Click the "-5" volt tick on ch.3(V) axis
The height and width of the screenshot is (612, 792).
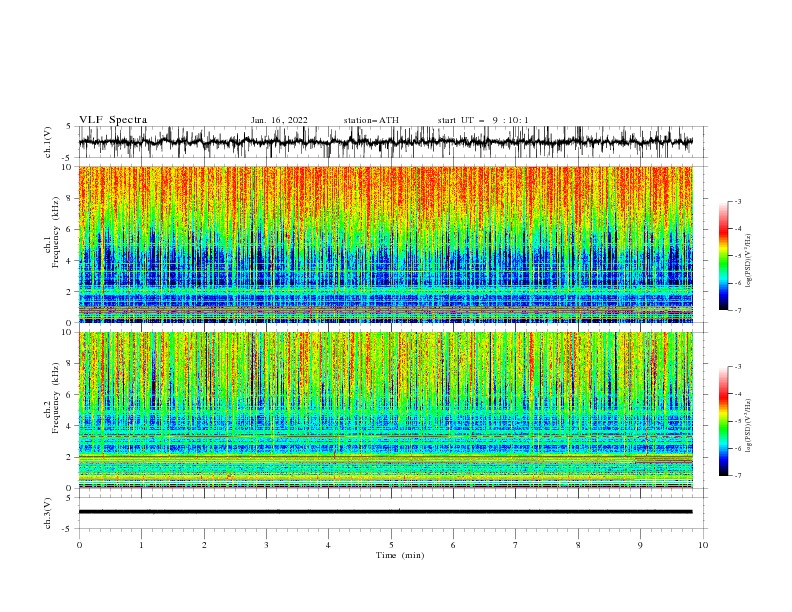coord(68,529)
